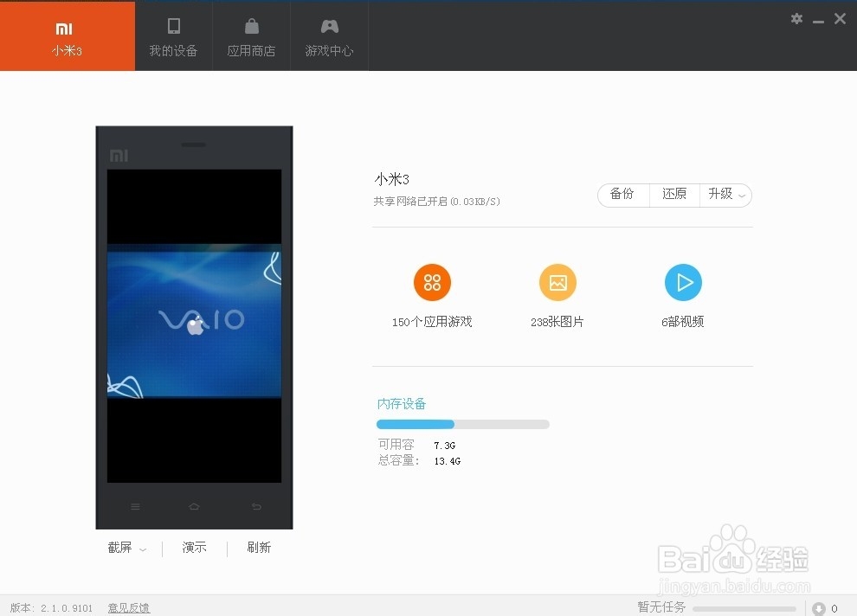Click the phone back key icon
This screenshot has width=857, height=616.
tap(256, 507)
